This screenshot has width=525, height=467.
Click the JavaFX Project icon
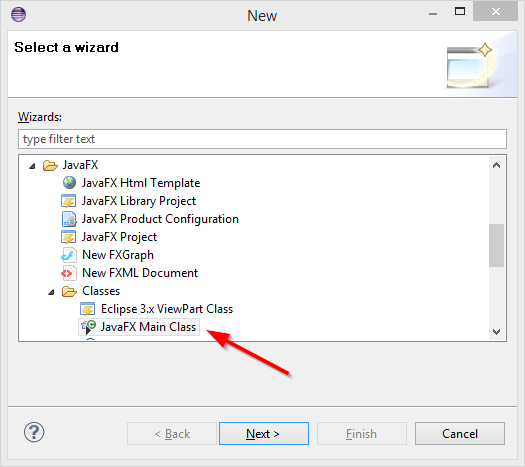click(x=69, y=237)
